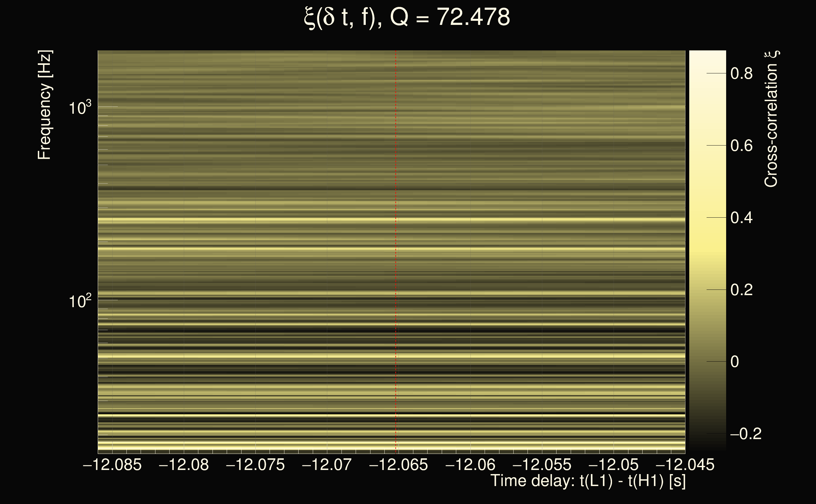
Task: Click the 0.6 color bar tick label
Action: click(x=741, y=146)
